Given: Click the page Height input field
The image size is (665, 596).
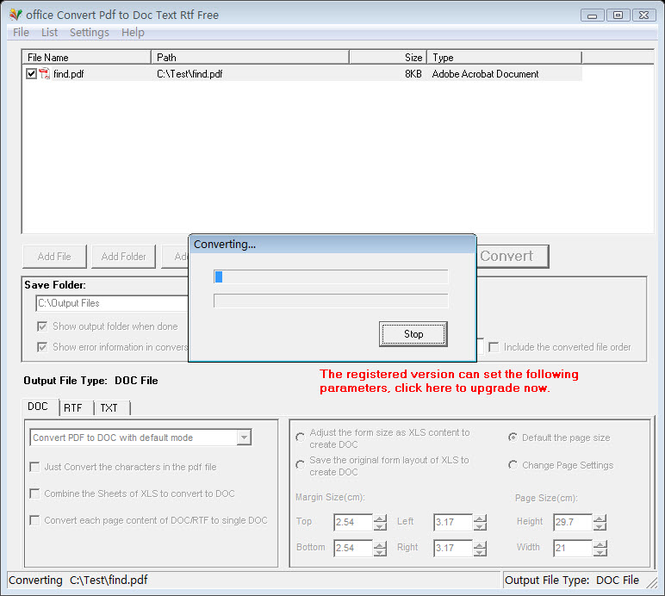Looking at the screenshot, I should pos(573,522).
